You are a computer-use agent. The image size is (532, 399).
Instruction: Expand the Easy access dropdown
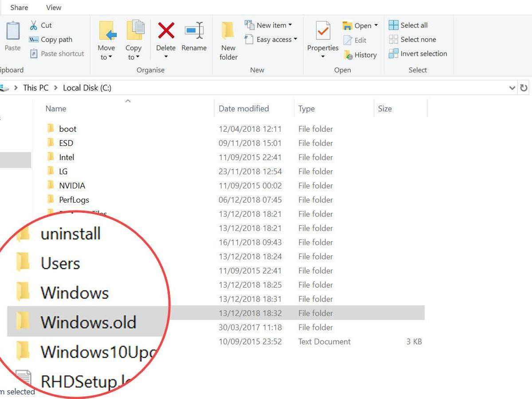271,39
